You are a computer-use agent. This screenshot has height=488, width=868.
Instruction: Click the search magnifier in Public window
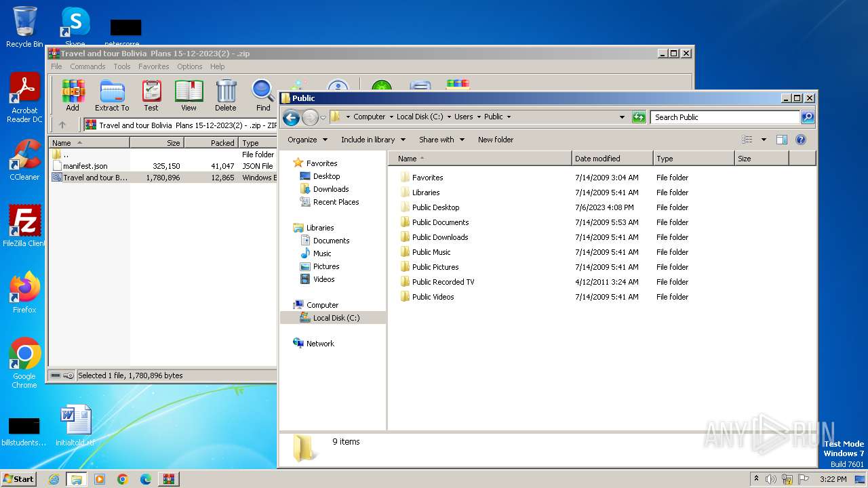[807, 117]
